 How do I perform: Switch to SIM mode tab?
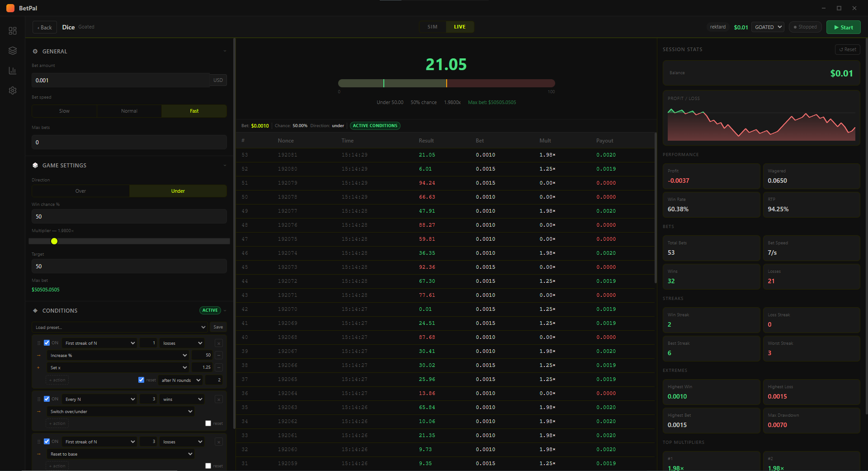(x=432, y=27)
